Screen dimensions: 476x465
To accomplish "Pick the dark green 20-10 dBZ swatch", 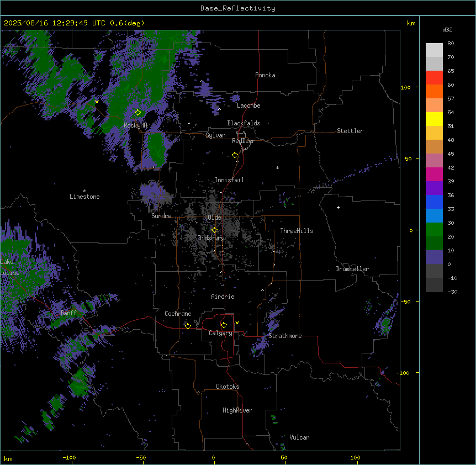I will click(434, 244).
